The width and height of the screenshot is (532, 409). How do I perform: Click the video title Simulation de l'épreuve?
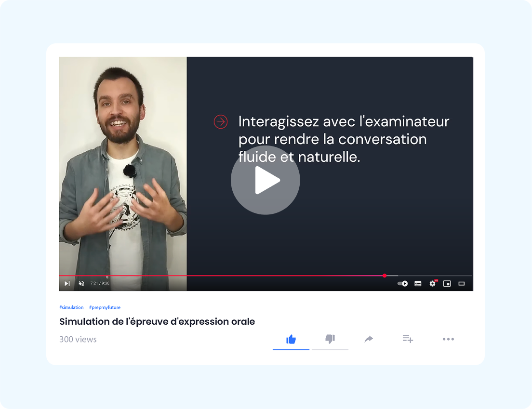pyautogui.click(x=157, y=321)
